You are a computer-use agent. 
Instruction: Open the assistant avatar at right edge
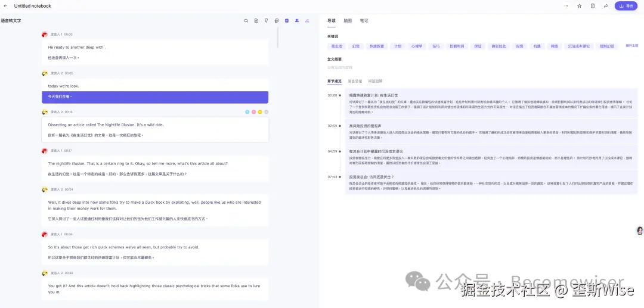(640, 231)
